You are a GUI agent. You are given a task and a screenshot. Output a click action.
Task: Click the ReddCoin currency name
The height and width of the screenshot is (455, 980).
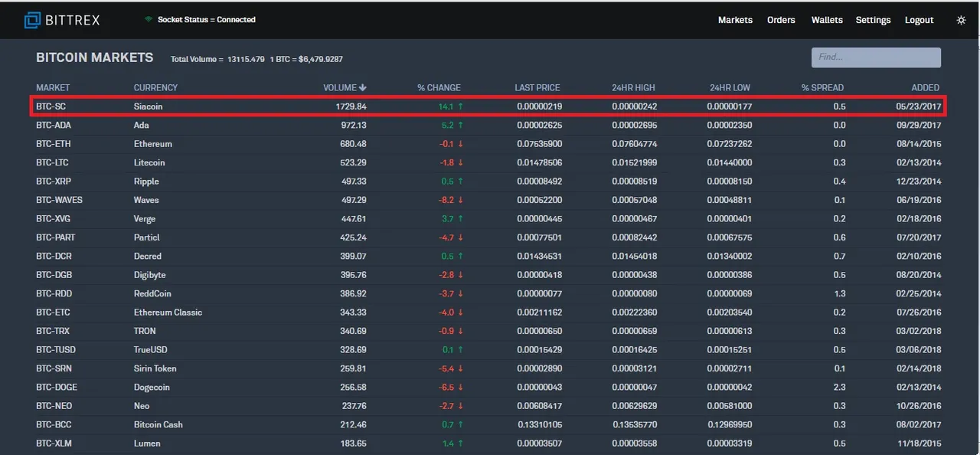click(x=153, y=293)
